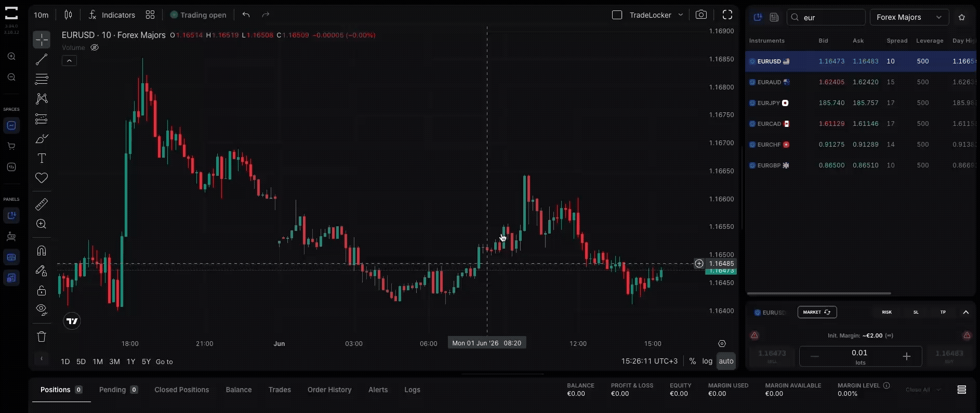Take a chart snapshot with camera icon
Viewport: 980px width, 413px height.
[701, 15]
